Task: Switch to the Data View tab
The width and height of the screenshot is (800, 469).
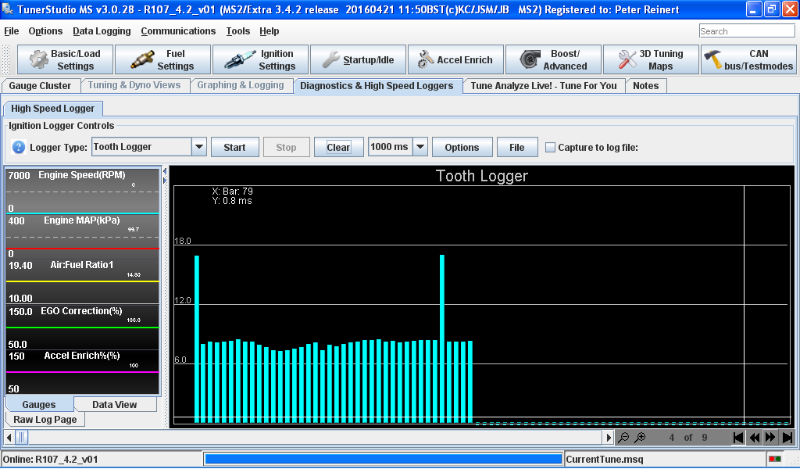Action: [x=114, y=404]
